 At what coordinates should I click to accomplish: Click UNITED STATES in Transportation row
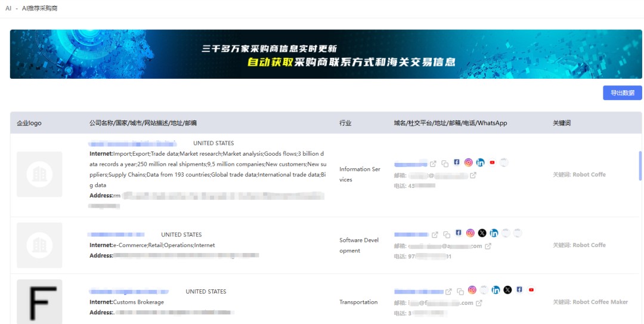point(206,291)
